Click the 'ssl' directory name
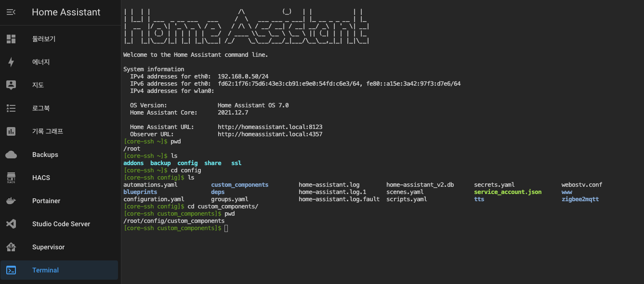 tap(237, 163)
